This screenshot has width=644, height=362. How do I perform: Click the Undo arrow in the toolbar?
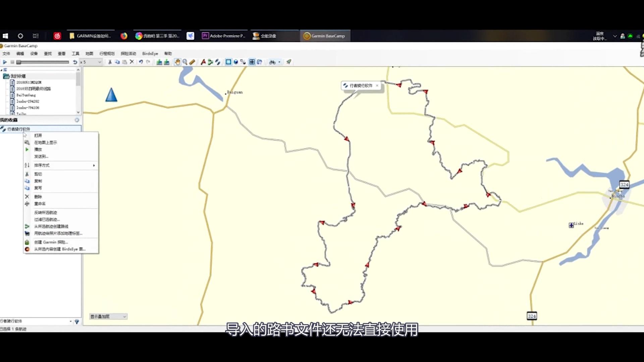[x=141, y=62]
